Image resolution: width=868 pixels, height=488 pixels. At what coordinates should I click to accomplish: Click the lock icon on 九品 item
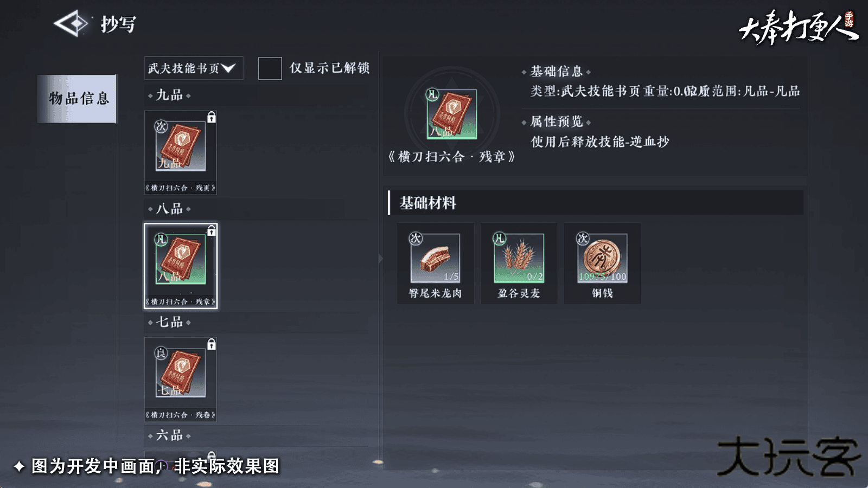(212, 117)
